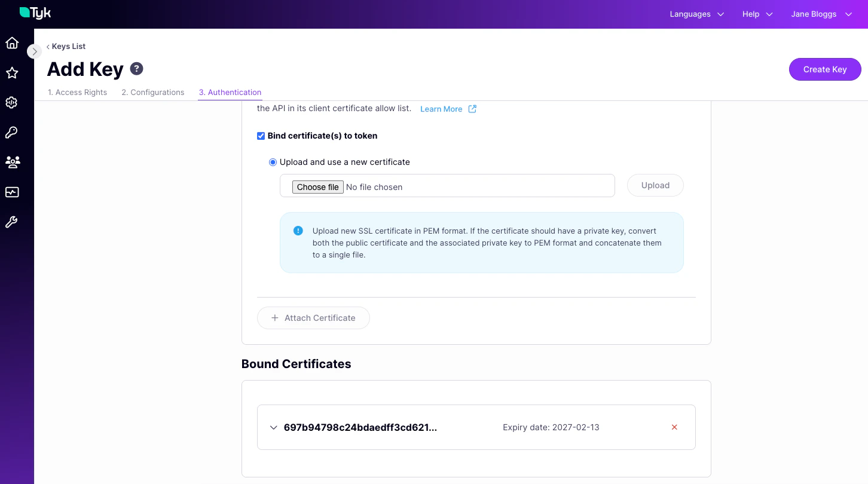Click Choose file to pick a certificate
868x484 pixels.
click(x=317, y=187)
